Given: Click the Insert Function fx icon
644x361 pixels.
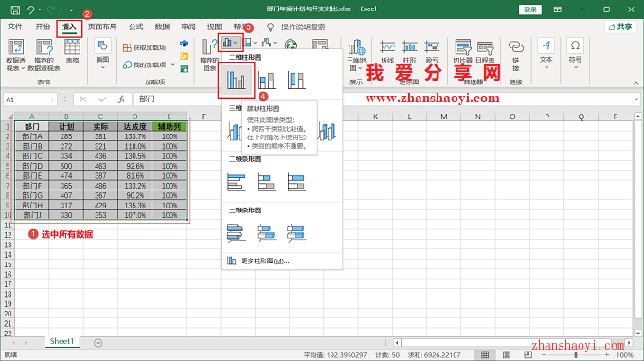Looking at the screenshot, I should pos(121,99).
